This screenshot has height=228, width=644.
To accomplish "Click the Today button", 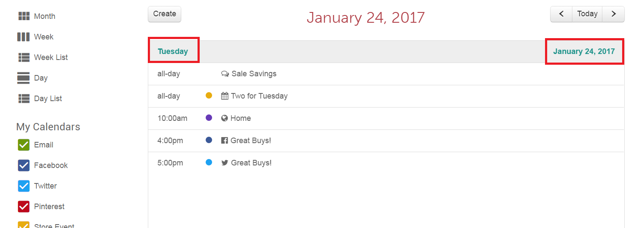I will point(587,14).
